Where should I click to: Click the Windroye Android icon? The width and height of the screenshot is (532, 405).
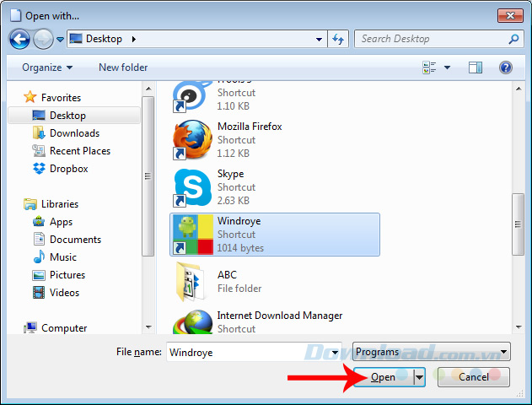click(x=191, y=235)
